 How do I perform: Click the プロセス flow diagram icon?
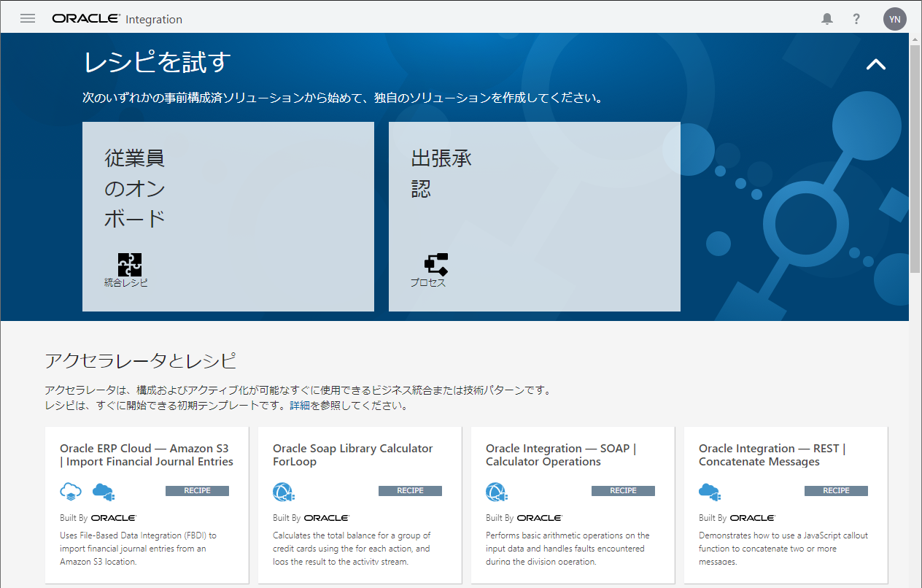(x=435, y=264)
